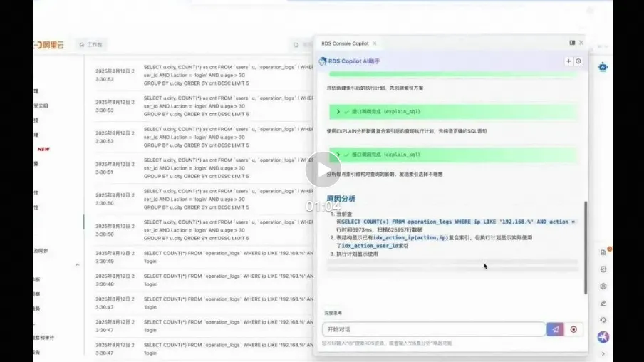Open the 工作台 workbench tab

pyautogui.click(x=91, y=44)
